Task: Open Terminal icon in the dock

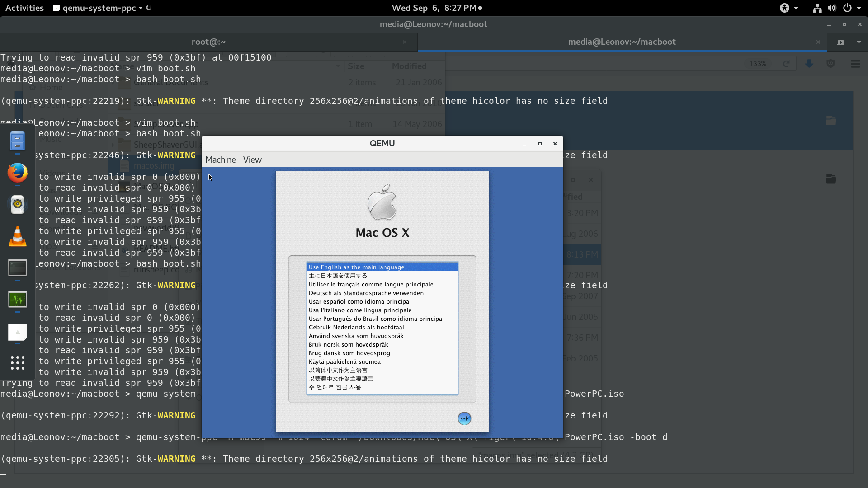Action: (x=18, y=267)
